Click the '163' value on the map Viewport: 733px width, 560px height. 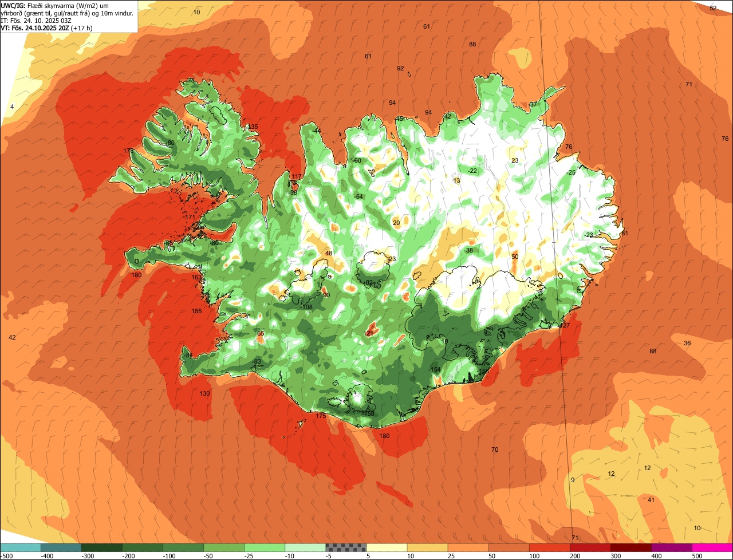pyautogui.click(x=196, y=277)
